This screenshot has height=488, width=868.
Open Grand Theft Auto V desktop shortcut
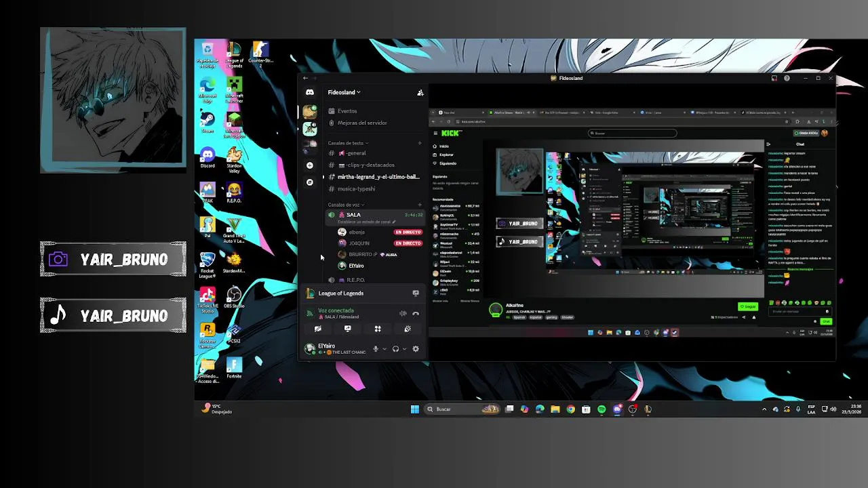point(235,230)
